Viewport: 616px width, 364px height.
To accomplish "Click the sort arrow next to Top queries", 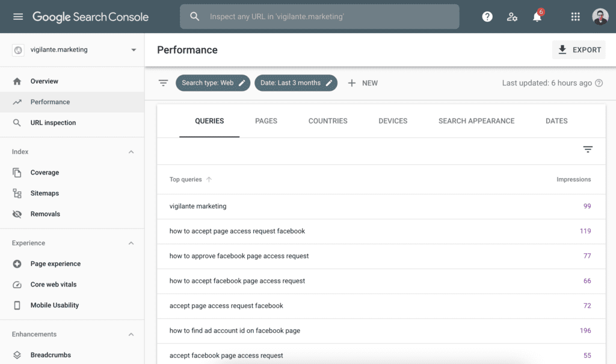I will point(209,179).
